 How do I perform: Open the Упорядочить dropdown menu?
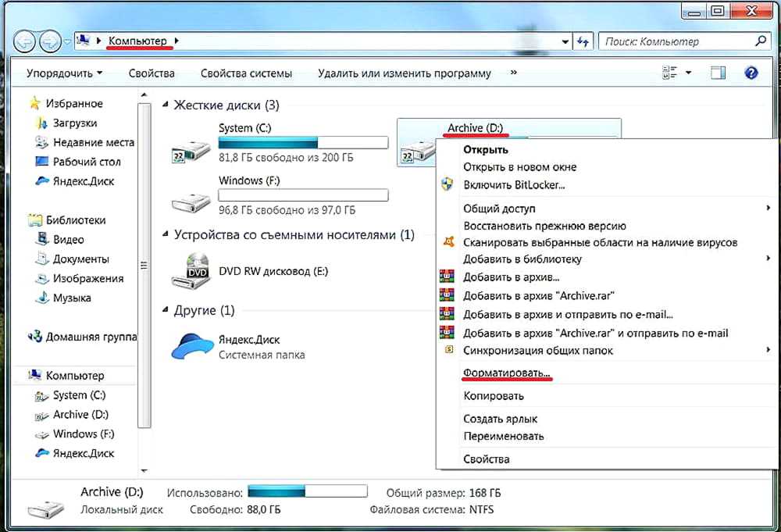point(64,73)
